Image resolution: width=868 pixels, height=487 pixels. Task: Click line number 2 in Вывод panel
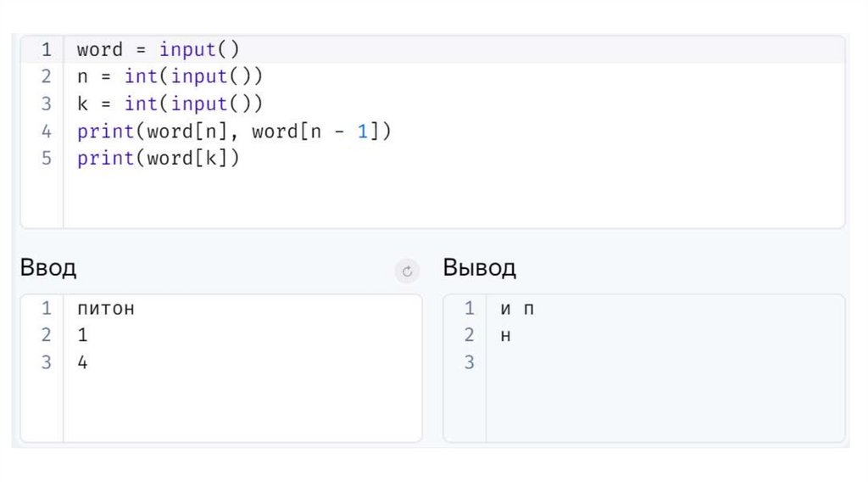point(470,335)
